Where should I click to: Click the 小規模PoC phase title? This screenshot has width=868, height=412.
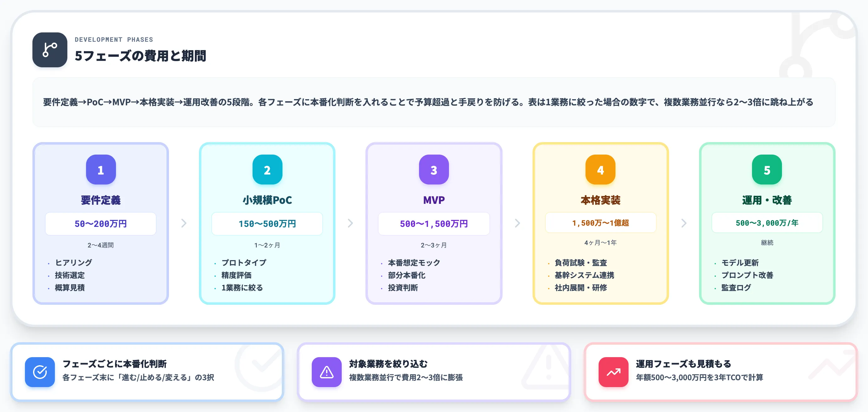point(267,200)
